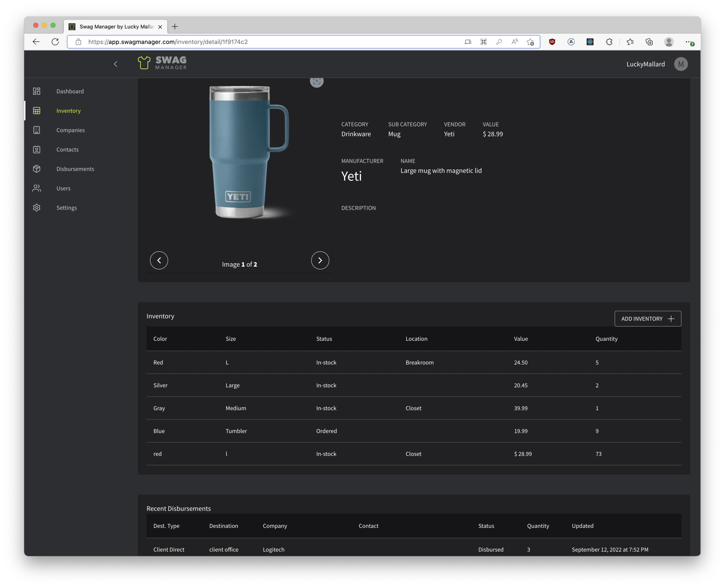Open the LuckyMallard user avatar

(x=681, y=64)
